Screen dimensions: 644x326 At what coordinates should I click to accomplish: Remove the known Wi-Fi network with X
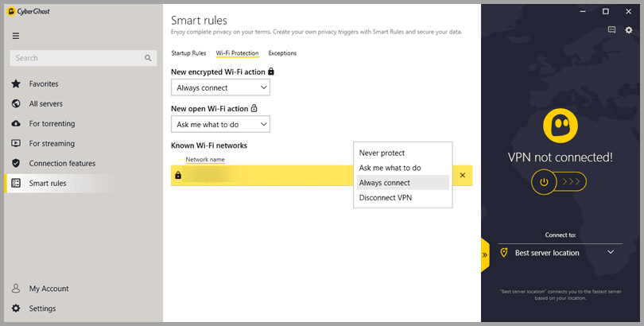click(x=463, y=175)
